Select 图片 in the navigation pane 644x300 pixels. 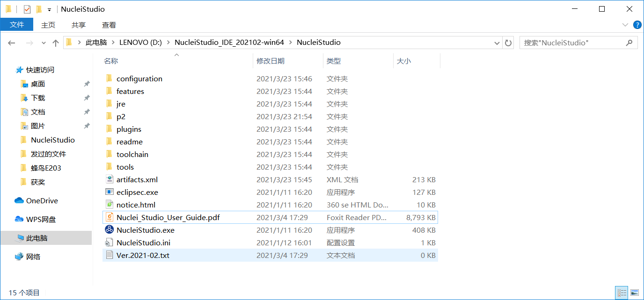pos(38,126)
